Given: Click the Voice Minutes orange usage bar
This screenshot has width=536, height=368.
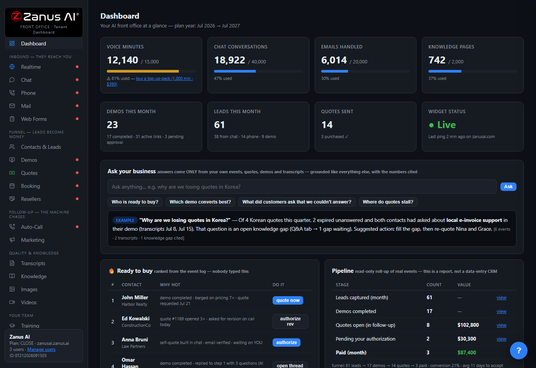Looking at the screenshot, I should [x=151, y=71].
